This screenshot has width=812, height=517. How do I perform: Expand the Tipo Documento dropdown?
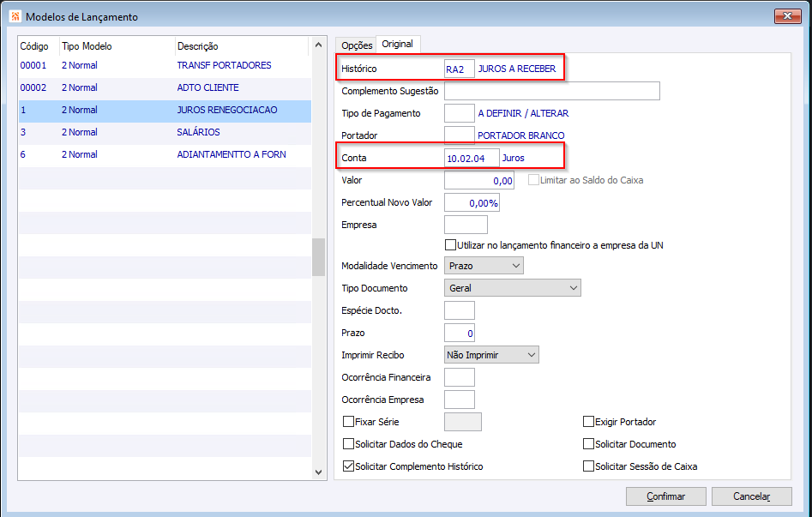pos(513,288)
